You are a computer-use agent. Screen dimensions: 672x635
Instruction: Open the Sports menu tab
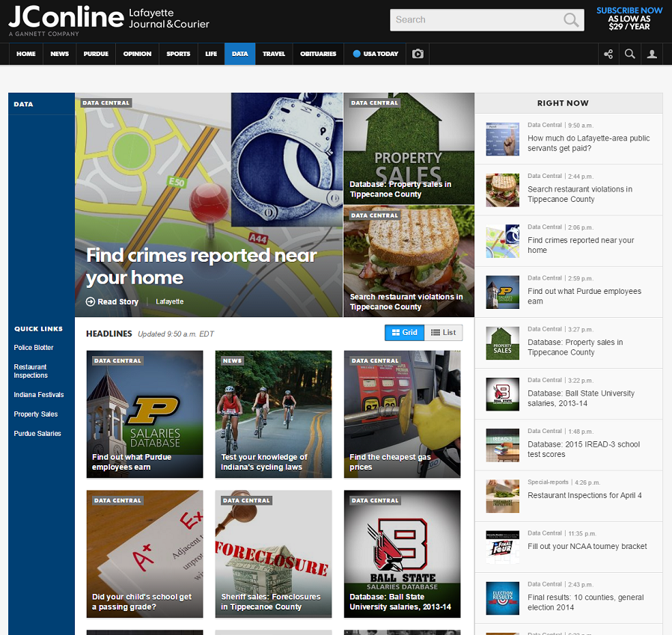tap(178, 54)
